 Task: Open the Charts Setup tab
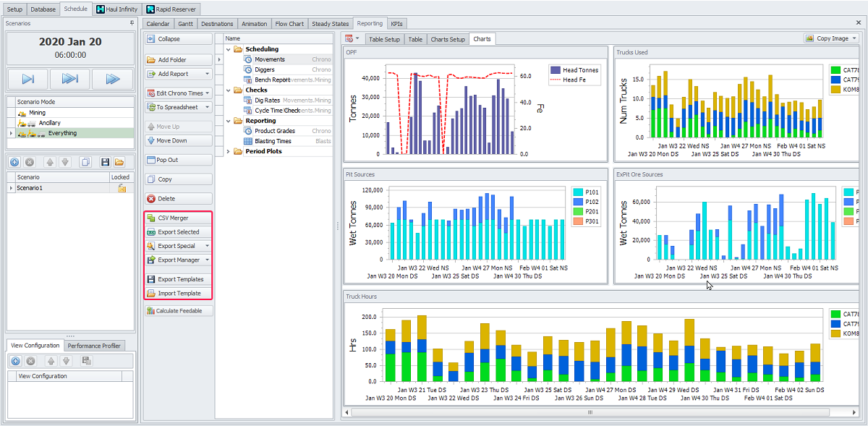point(448,39)
